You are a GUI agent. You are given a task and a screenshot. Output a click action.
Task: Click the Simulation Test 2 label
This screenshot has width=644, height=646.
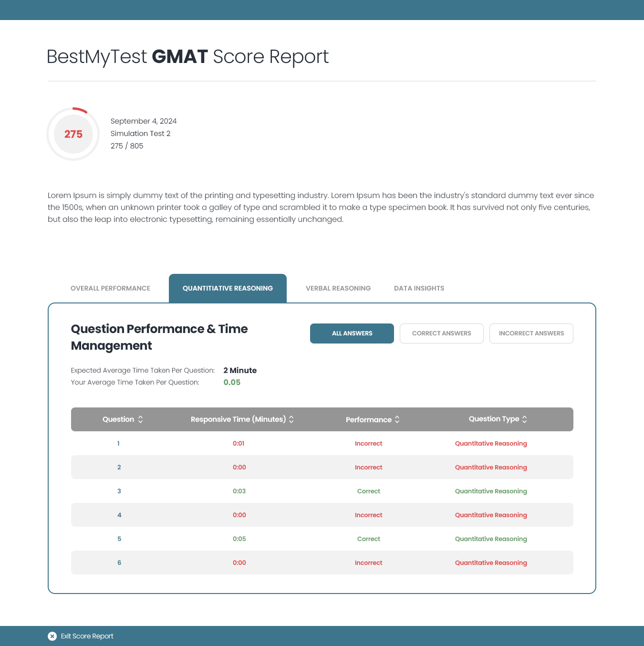140,134
